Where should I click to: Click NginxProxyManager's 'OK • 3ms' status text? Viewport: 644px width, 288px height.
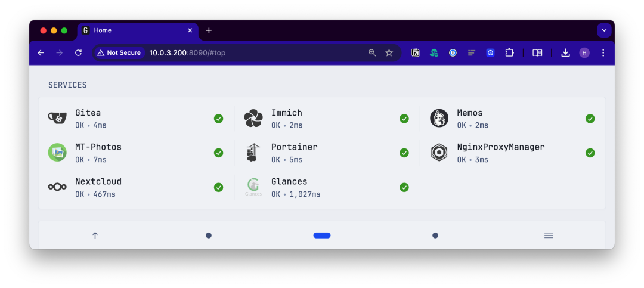tap(473, 160)
